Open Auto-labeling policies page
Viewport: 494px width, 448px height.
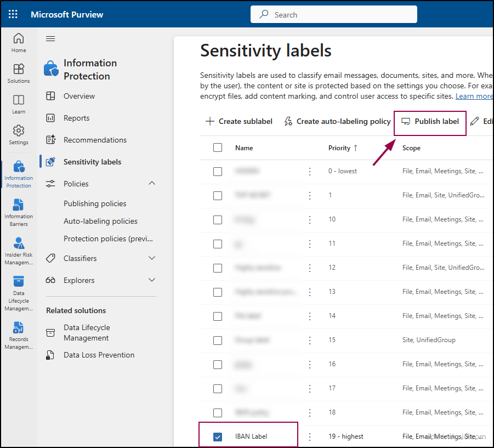(100, 221)
